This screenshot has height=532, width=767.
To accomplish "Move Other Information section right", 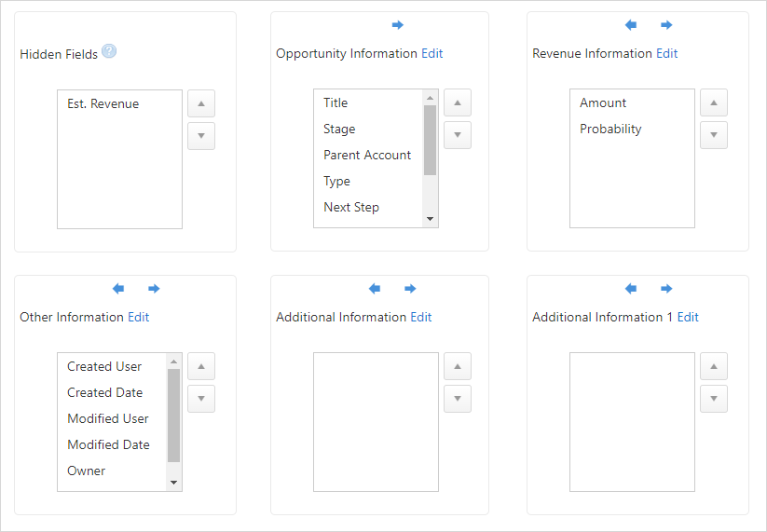I will 154,289.
